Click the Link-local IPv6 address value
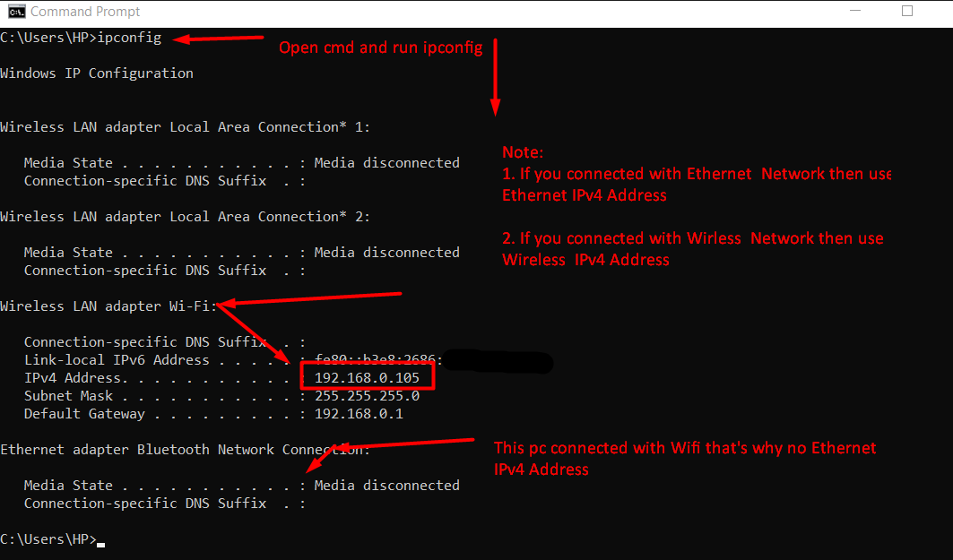The width and height of the screenshot is (953, 560). [x=378, y=360]
